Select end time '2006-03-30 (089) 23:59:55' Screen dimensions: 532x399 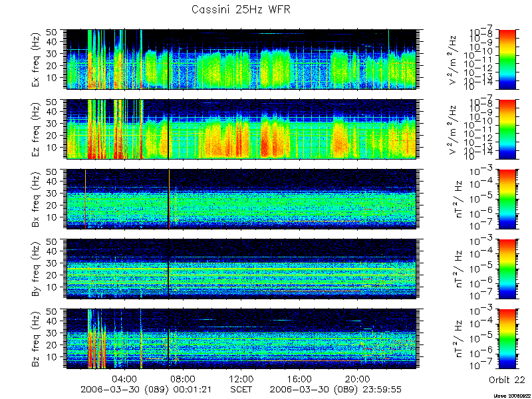pos(336,390)
